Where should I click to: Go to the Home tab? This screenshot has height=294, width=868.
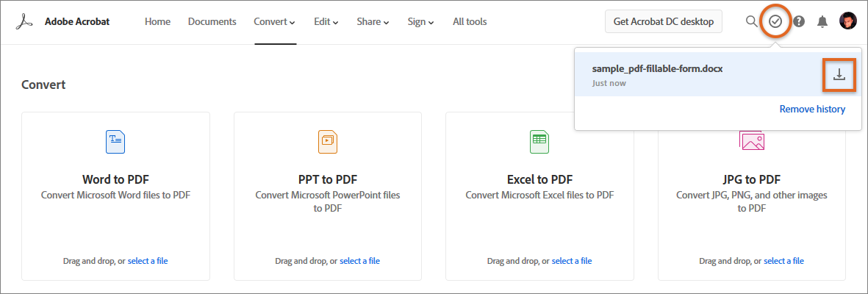click(158, 21)
